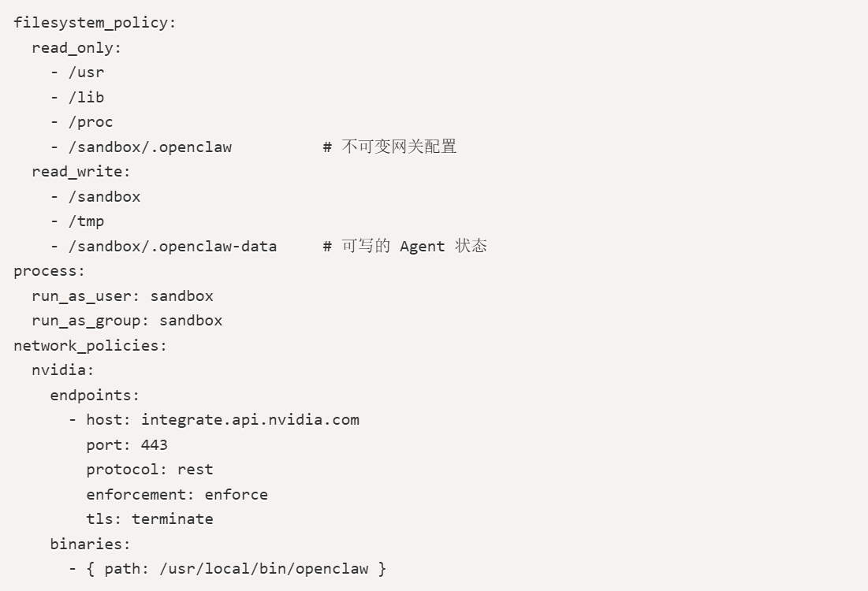Screen dimensions: 868x591
Task: Click the run_as_user sandbox value
Action: click(x=181, y=296)
